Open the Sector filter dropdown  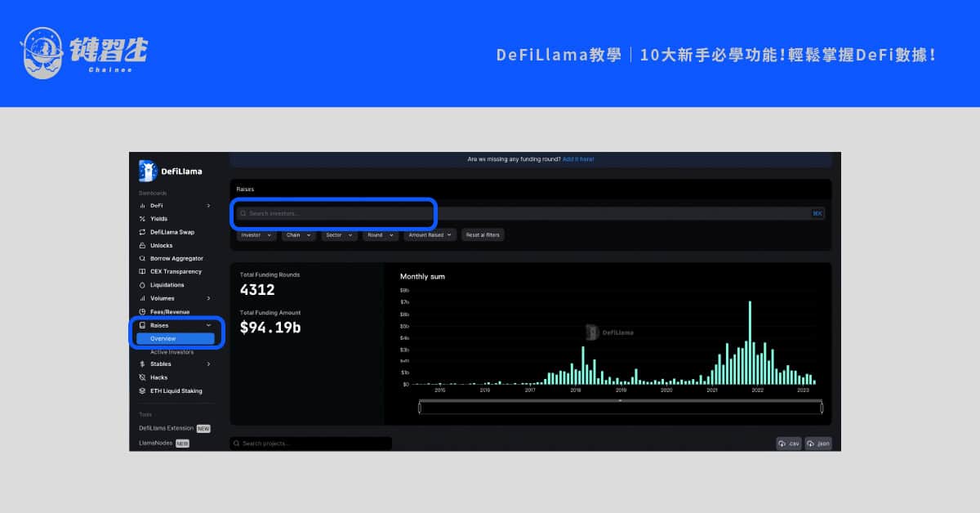tap(340, 234)
